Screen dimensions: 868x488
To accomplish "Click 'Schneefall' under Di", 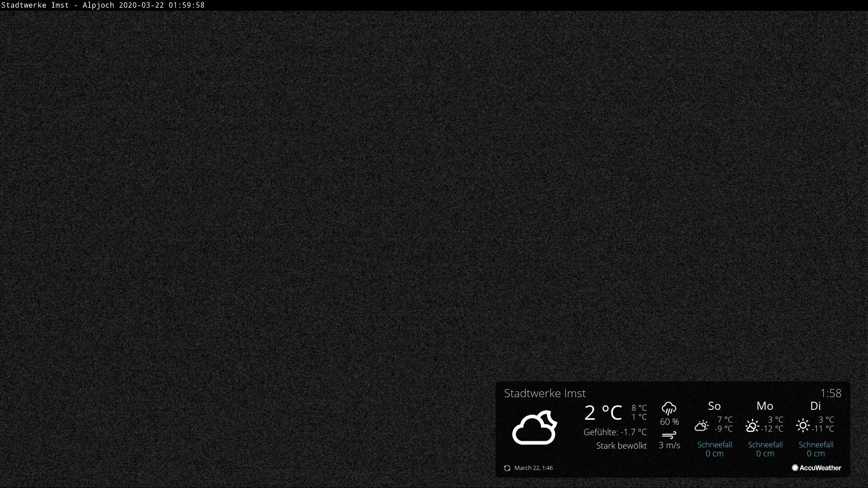I will point(816,445).
